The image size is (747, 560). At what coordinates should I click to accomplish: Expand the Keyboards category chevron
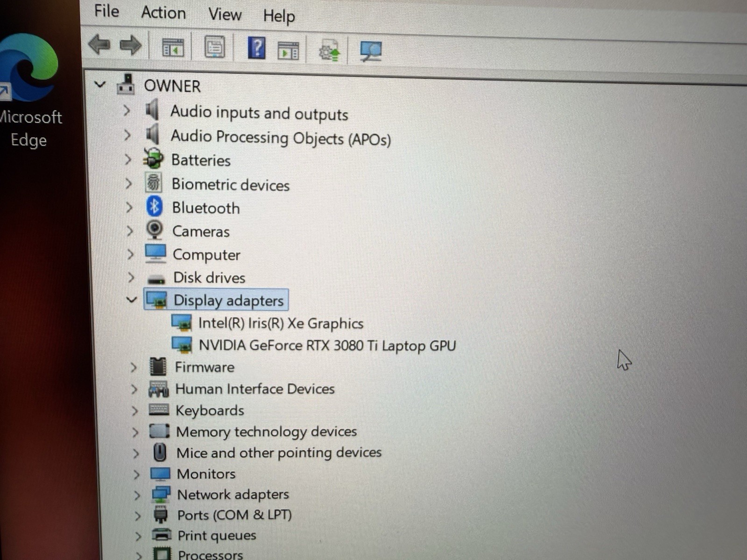[x=134, y=411]
